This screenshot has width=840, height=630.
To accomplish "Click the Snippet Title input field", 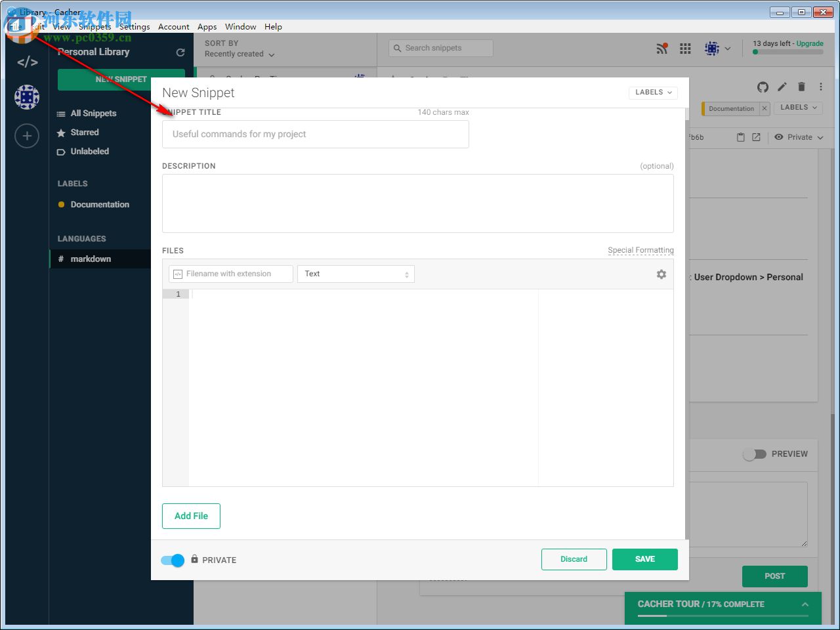I will click(316, 134).
